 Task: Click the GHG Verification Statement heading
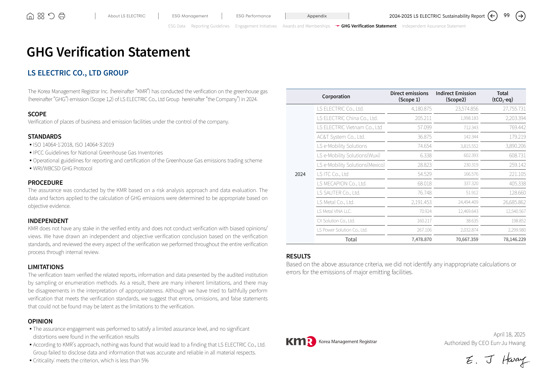click(x=108, y=52)
